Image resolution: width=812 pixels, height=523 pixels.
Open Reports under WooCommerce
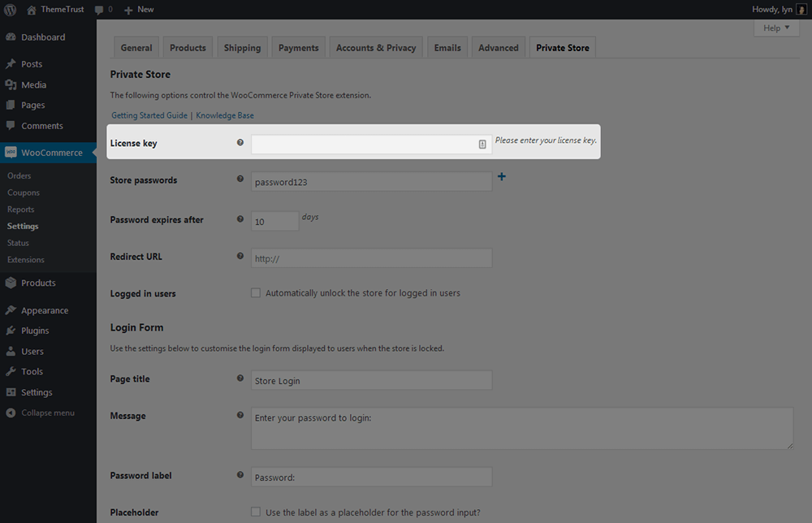point(21,210)
